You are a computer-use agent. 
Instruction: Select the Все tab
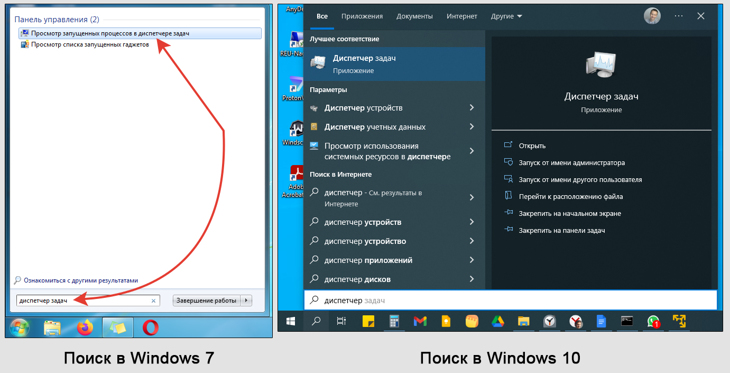coord(322,16)
